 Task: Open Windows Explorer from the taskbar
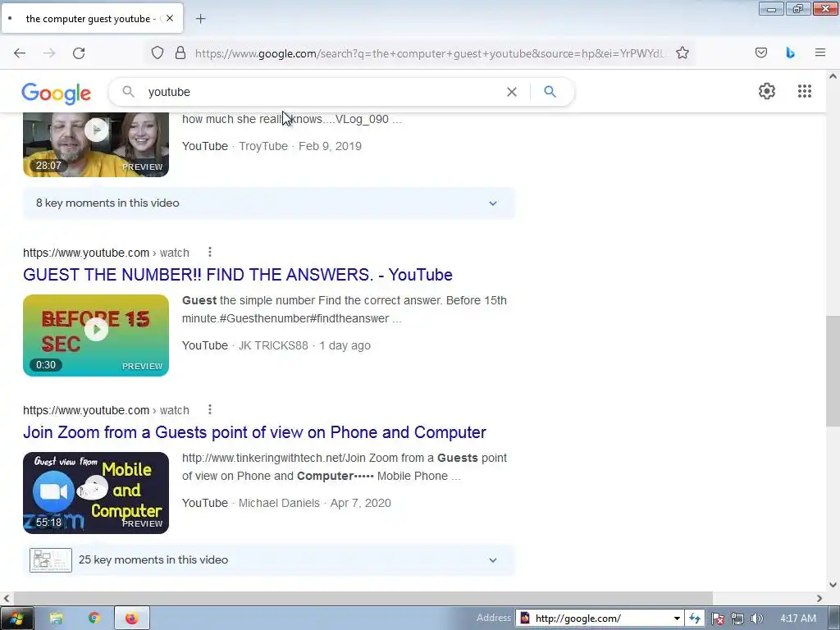pyautogui.click(x=57, y=619)
